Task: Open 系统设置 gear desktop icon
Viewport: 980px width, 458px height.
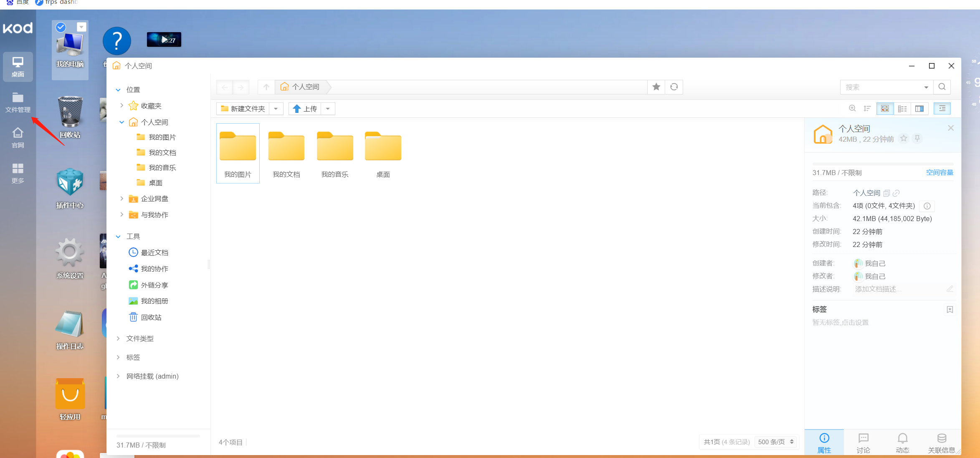Action: (x=70, y=258)
